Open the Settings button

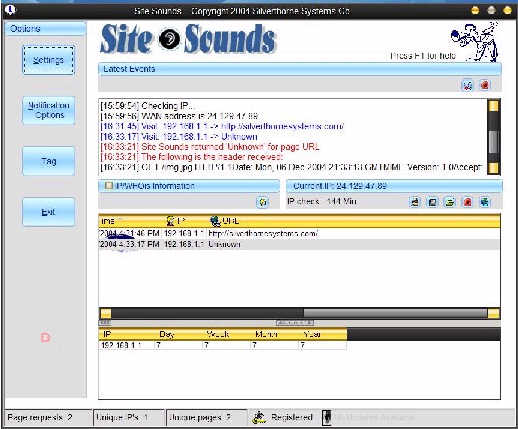coord(49,60)
